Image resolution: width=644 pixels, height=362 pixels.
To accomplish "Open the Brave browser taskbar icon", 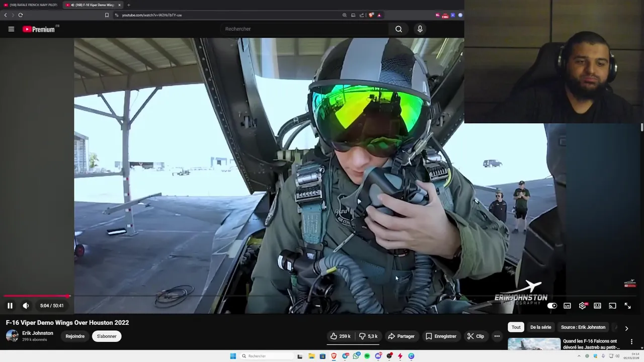I will point(334,356).
